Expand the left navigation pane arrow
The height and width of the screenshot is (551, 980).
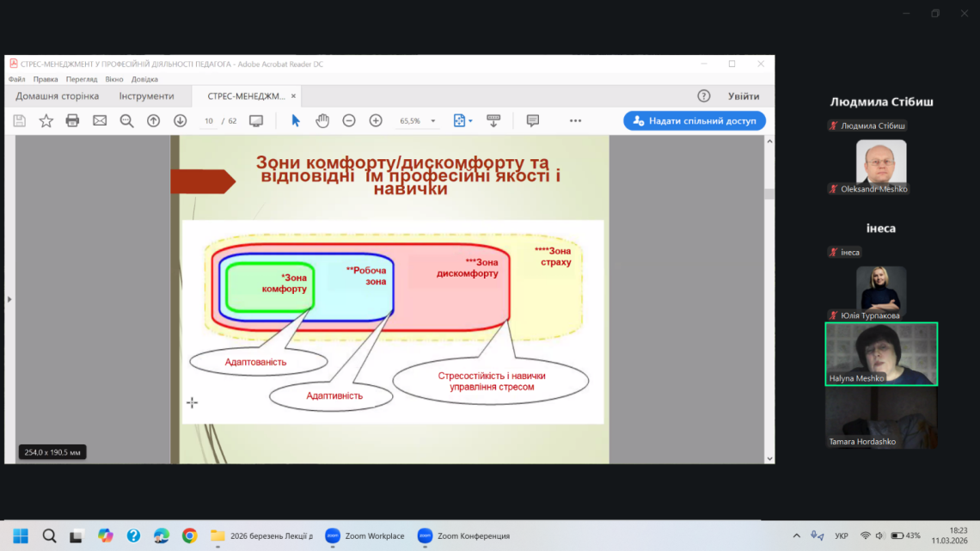tap(9, 299)
